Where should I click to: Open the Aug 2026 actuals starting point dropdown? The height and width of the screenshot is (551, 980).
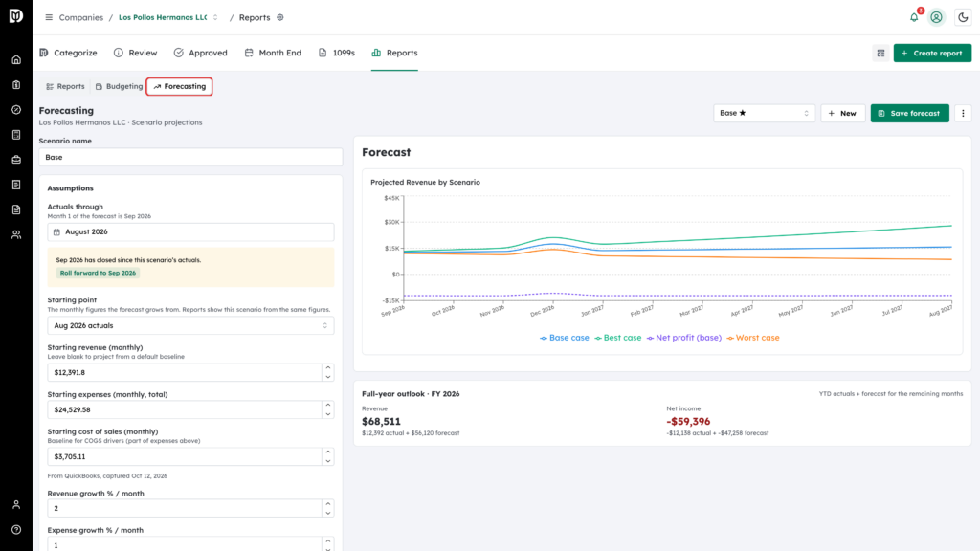[x=190, y=325]
